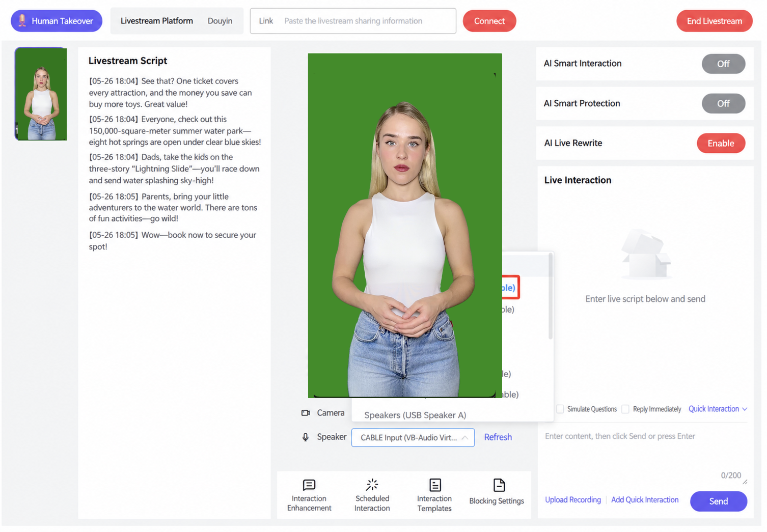The width and height of the screenshot is (767, 532).
Task: Open Blocking Settings
Action: click(497, 492)
